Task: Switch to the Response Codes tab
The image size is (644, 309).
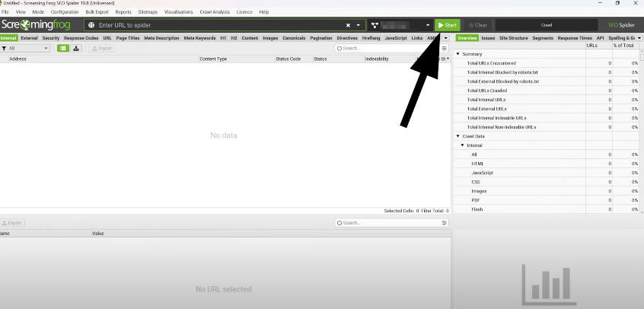Action: (81, 38)
